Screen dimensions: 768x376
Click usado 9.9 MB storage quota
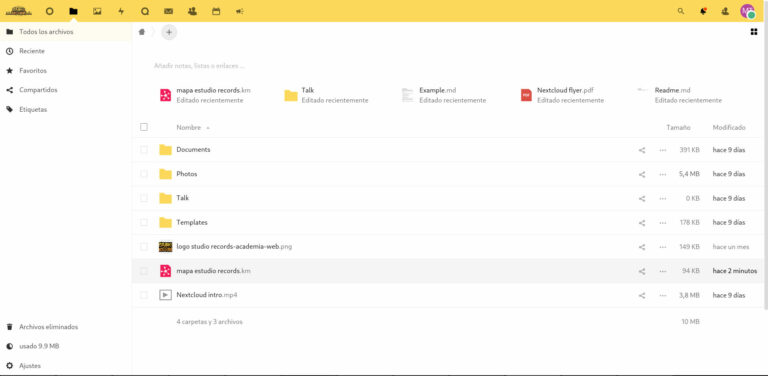[x=66, y=346]
